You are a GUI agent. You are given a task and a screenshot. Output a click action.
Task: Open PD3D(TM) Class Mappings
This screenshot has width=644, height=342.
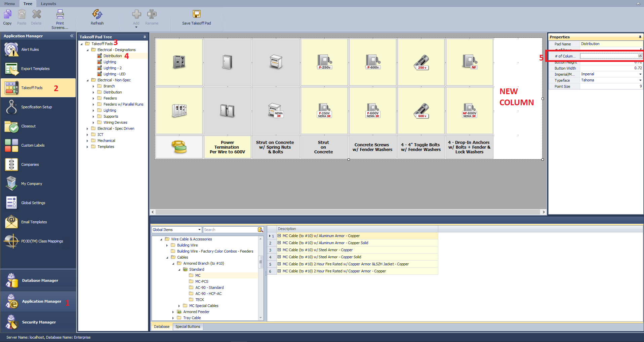(42, 241)
